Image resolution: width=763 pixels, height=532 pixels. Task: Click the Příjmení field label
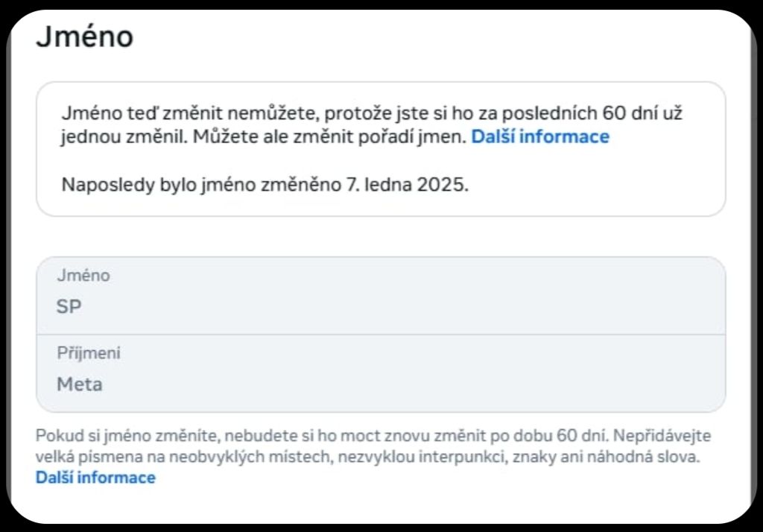coord(88,353)
